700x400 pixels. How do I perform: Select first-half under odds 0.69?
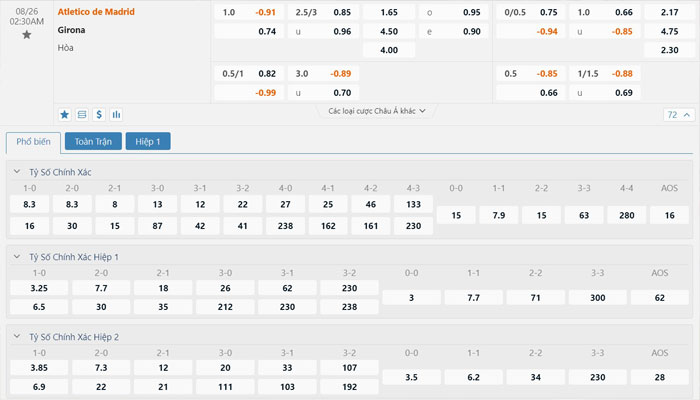(604, 92)
